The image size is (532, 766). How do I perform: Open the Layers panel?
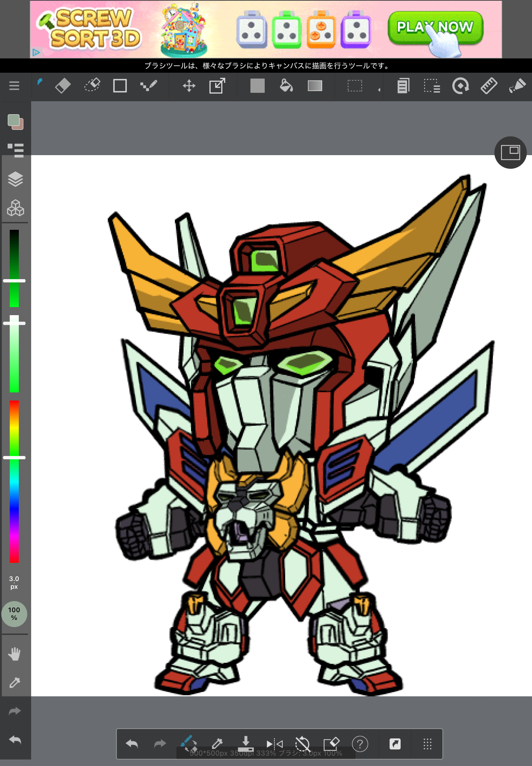pyautogui.click(x=15, y=179)
